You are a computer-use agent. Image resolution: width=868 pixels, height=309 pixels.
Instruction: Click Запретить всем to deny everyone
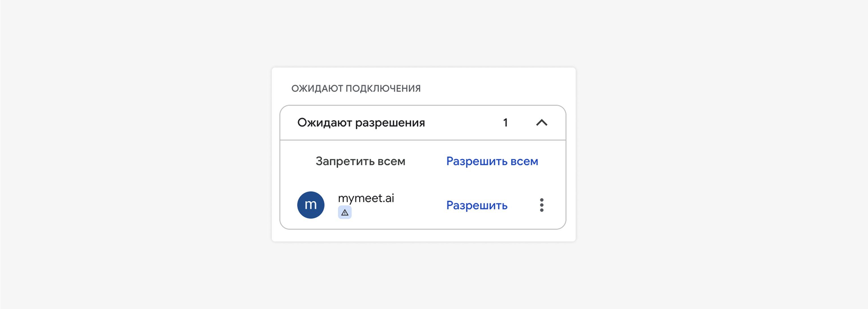tap(360, 161)
